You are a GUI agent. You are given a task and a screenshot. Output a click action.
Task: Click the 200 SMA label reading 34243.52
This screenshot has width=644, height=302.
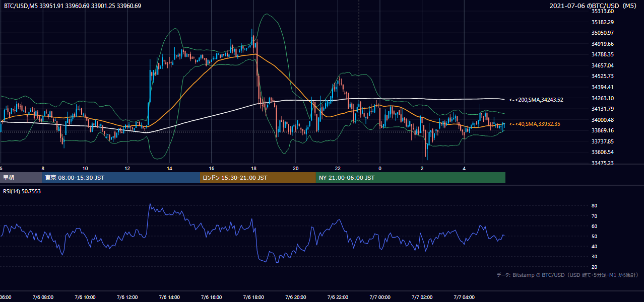[536, 100]
